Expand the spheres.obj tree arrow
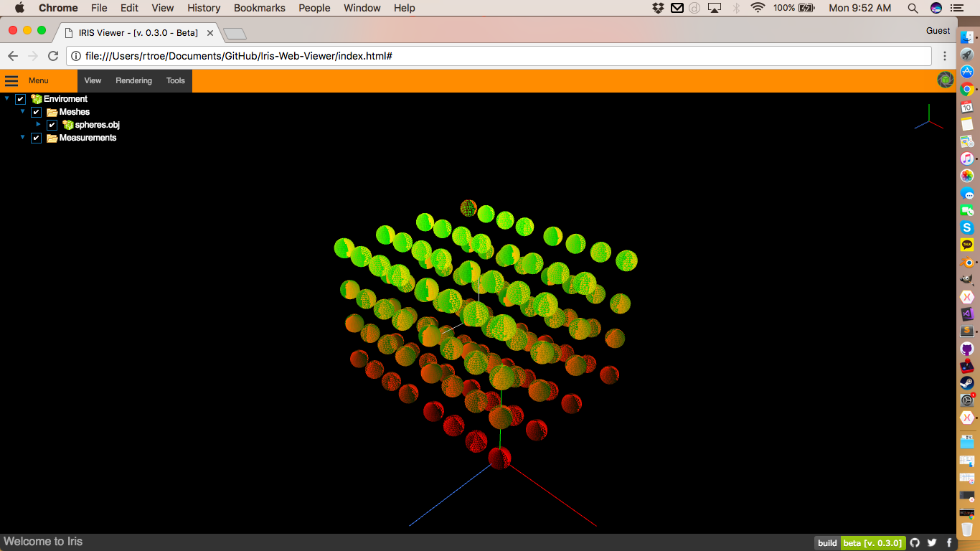The image size is (980, 551). click(39, 124)
